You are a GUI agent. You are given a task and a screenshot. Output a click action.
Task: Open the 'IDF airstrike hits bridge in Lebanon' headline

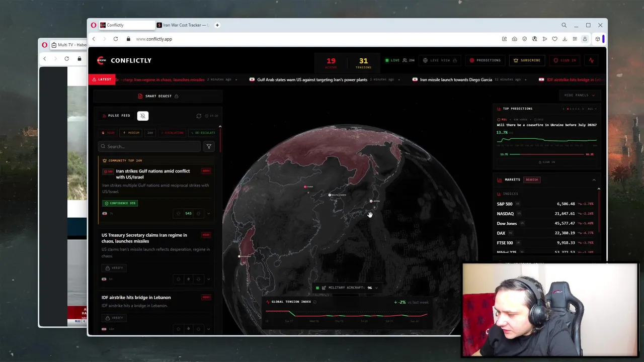[x=136, y=297]
